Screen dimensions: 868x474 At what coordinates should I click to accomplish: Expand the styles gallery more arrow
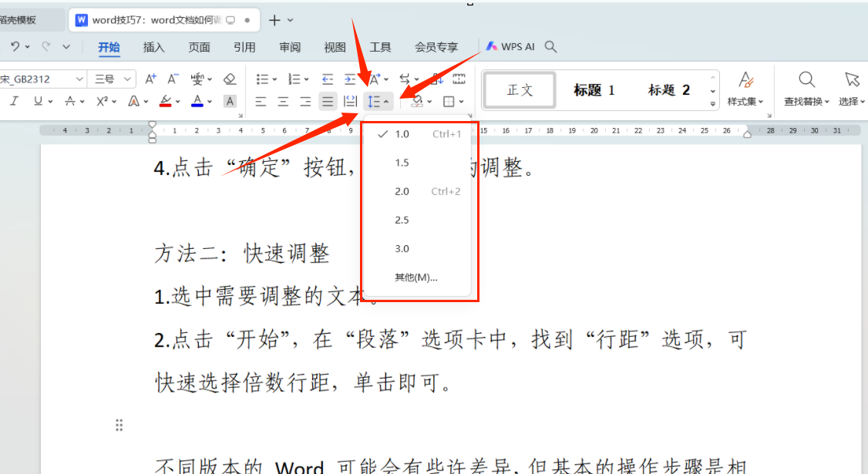713,103
